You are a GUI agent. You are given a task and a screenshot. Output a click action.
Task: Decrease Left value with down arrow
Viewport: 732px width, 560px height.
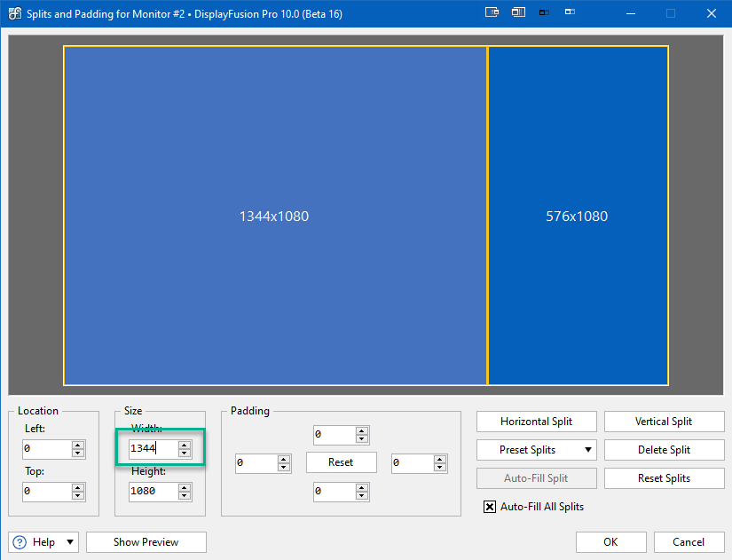(78, 453)
